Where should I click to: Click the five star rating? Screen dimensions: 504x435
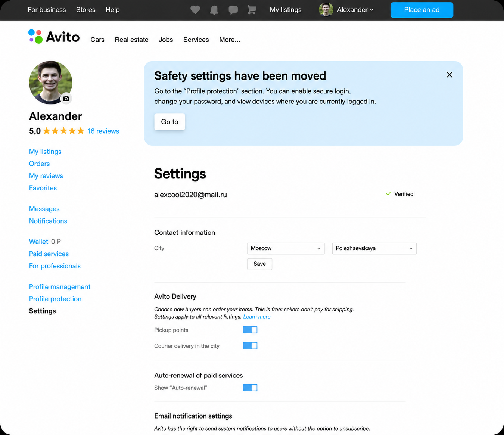[x=63, y=131]
